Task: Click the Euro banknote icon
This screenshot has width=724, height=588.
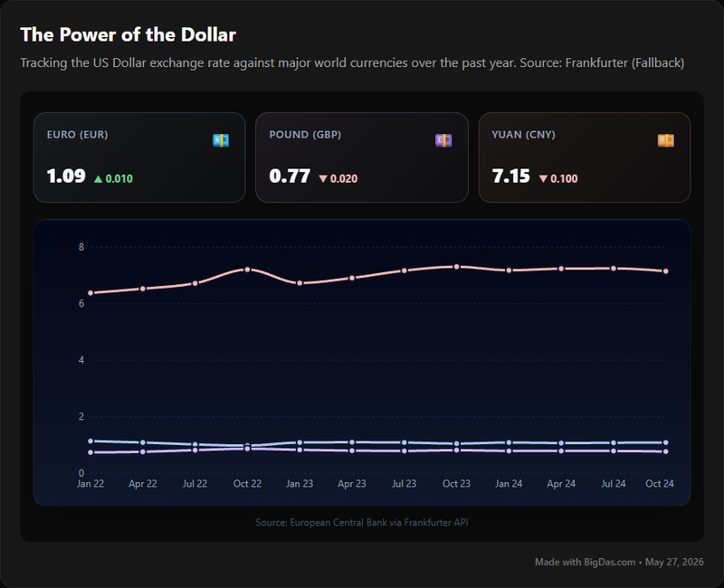Action: click(221, 140)
